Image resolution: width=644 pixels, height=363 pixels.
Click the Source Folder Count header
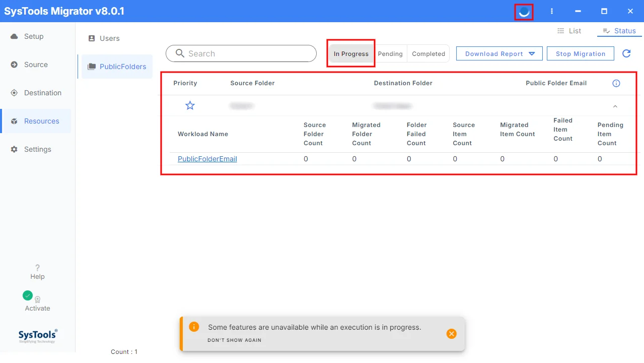[x=315, y=134]
